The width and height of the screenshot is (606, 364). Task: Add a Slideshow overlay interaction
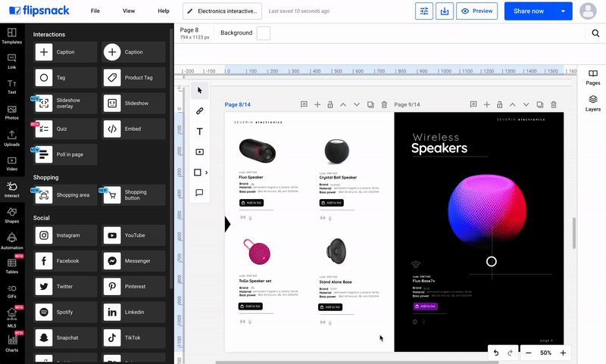(x=65, y=103)
